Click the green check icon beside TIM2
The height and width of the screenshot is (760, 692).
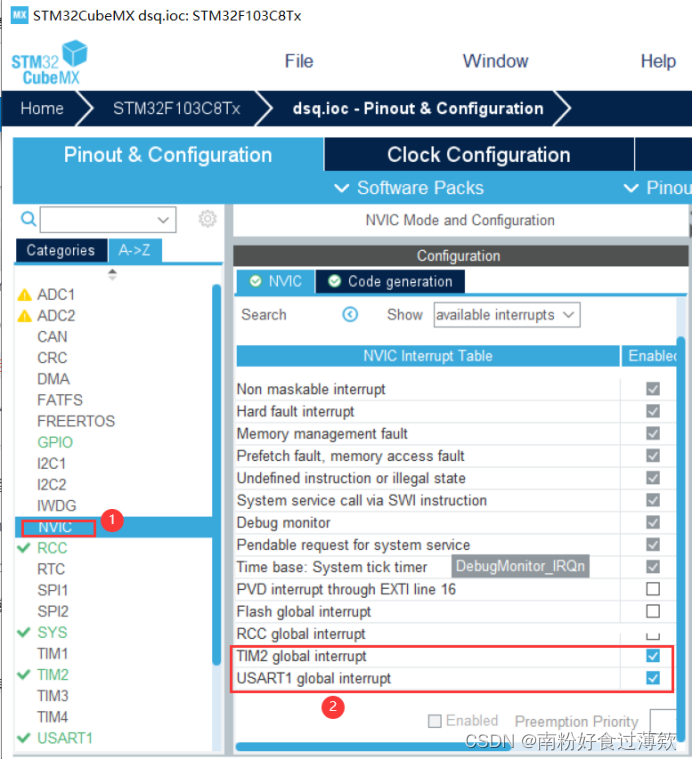click(24, 674)
